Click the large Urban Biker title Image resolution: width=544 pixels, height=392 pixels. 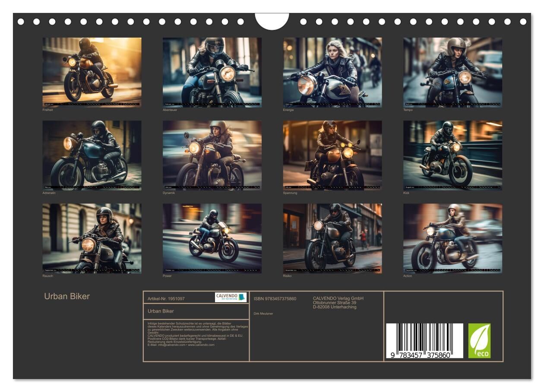(67, 296)
